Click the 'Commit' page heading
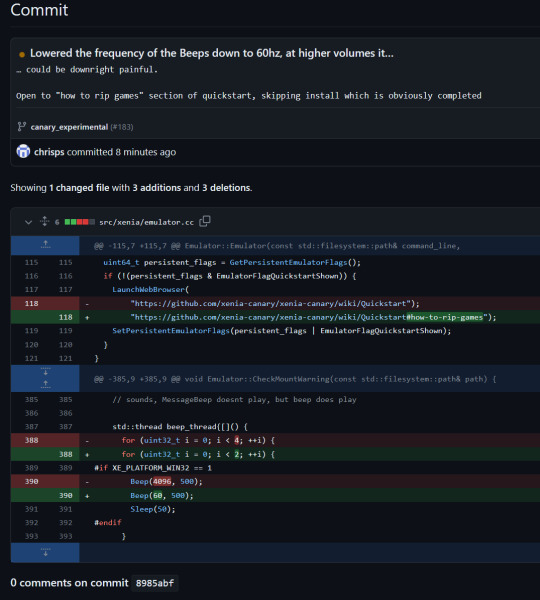The width and height of the screenshot is (540, 600). 39,10
